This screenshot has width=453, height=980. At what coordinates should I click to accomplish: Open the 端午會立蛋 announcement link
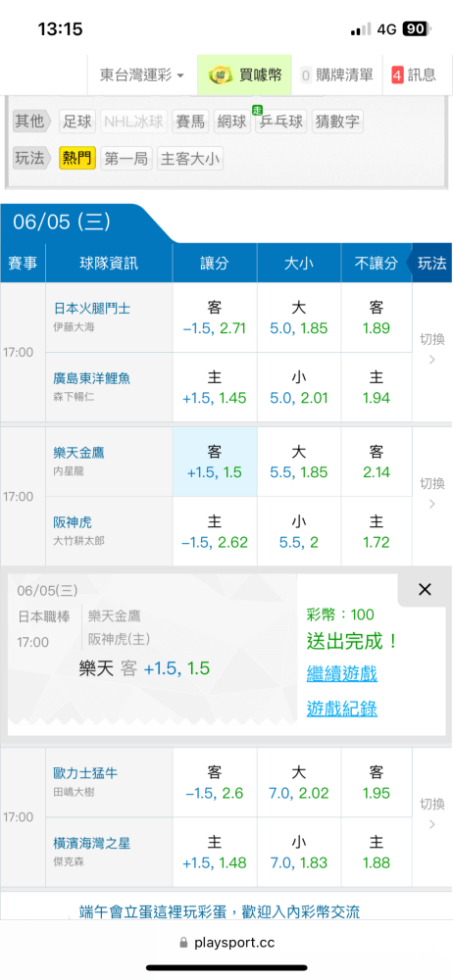[x=220, y=911]
